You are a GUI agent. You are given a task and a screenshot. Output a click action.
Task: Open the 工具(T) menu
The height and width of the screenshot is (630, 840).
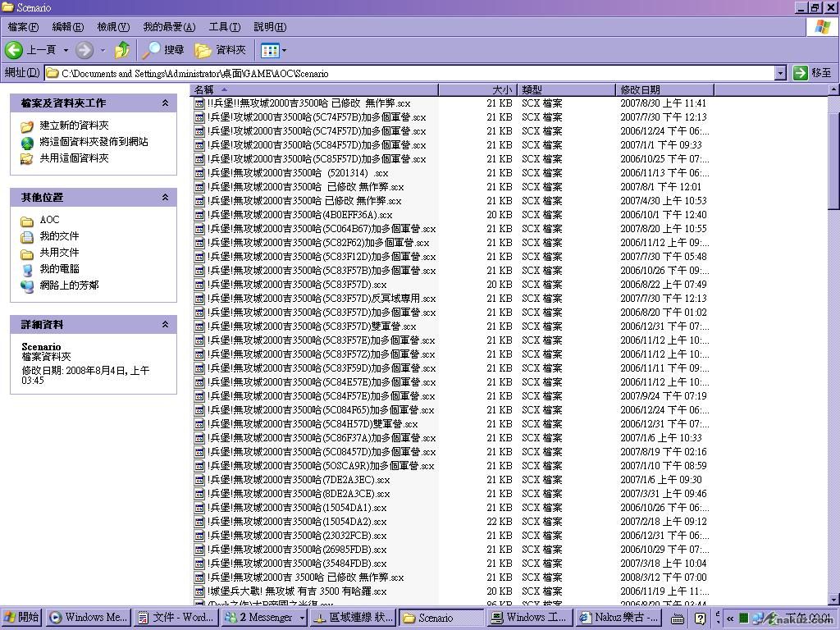225,27
